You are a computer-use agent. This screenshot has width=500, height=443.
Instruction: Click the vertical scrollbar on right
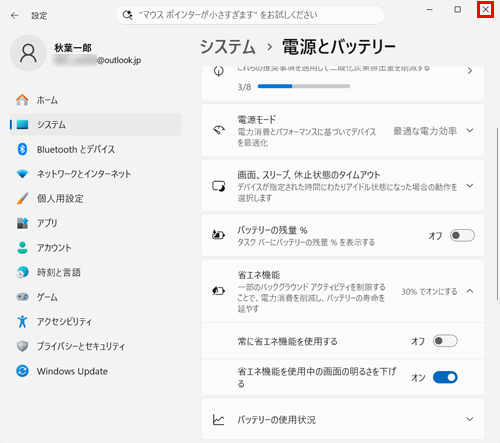pos(497,213)
